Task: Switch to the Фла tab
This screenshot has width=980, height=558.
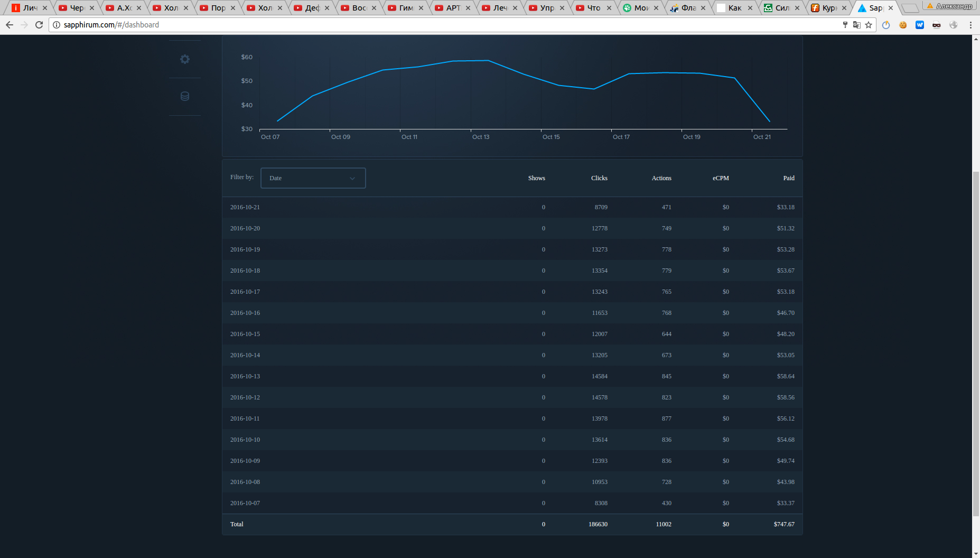Action: 688,8
